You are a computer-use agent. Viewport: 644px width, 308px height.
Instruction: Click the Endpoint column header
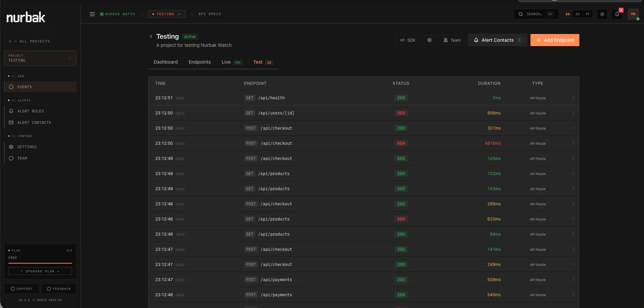tap(255, 83)
